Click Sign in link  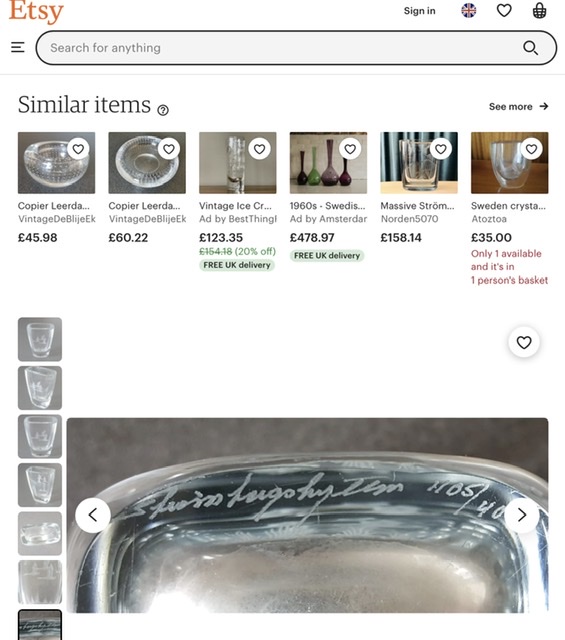pyautogui.click(x=420, y=11)
